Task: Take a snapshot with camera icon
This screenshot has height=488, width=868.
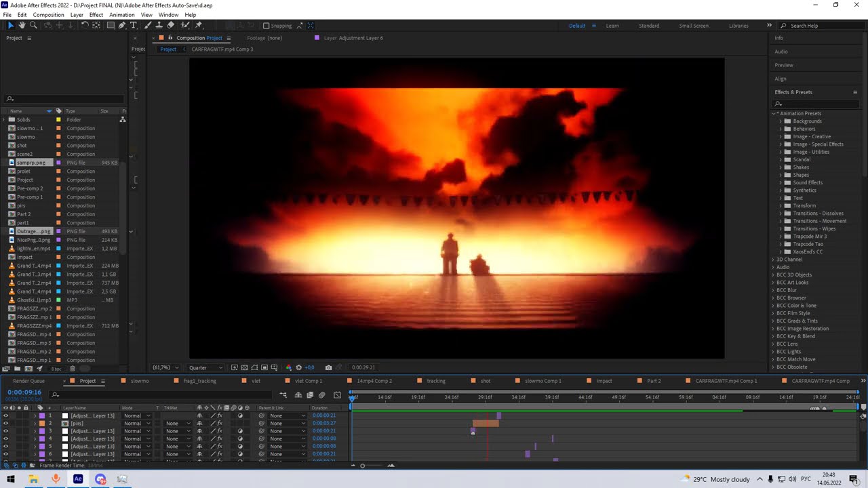Action: tap(328, 367)
